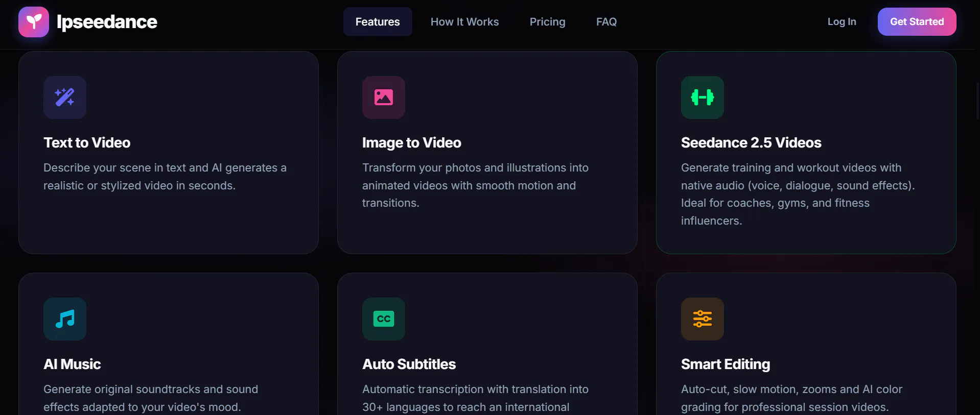Click the 'Transform your photos and illustrations' description
Viewport: 980px width, 415px height.
click(475, 185)
